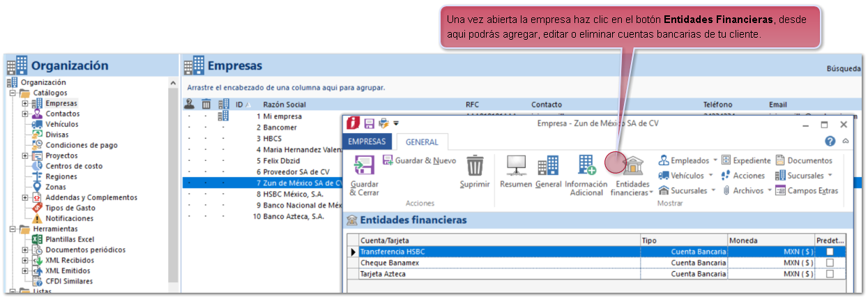This screenshot has width=868, height=299.
Task: Click Empleados button in ribbon
Action: coord(683,161)
